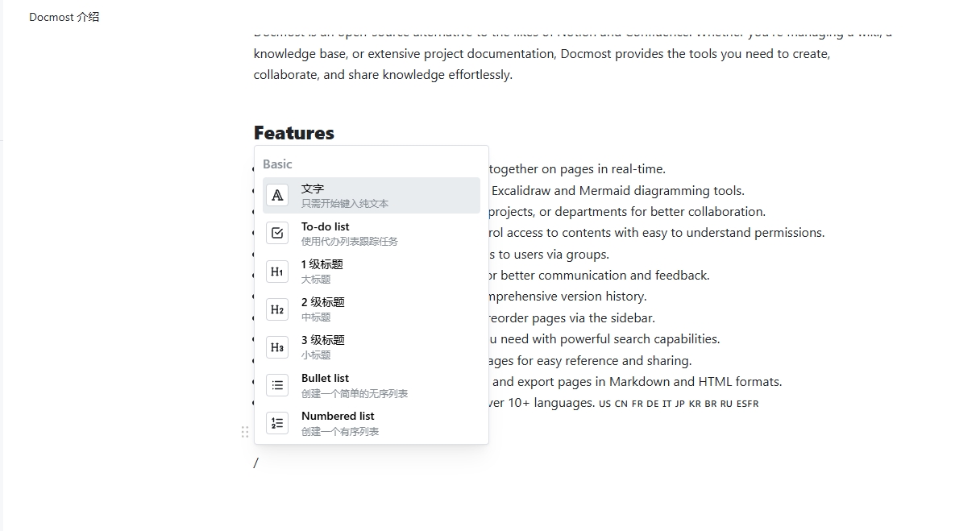Click the 'Basic' category header
The height and width of the screenshot is (531, 980).
tap(277, 164)
